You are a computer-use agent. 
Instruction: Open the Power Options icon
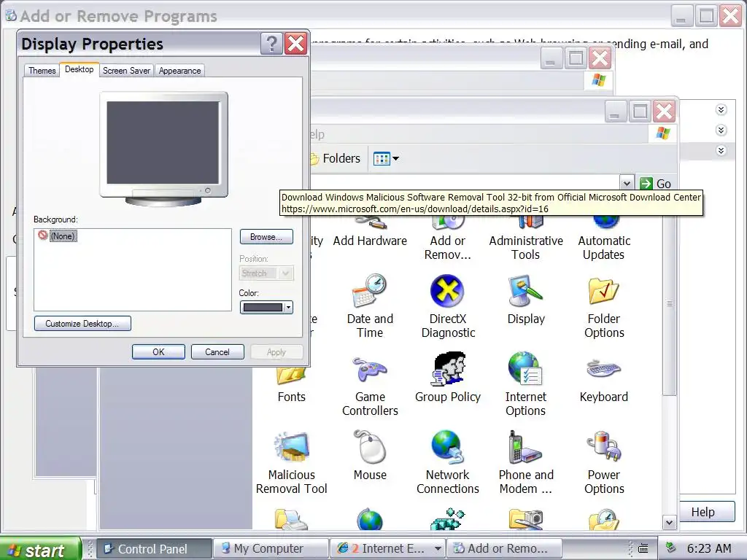click(x=604, y=462)
